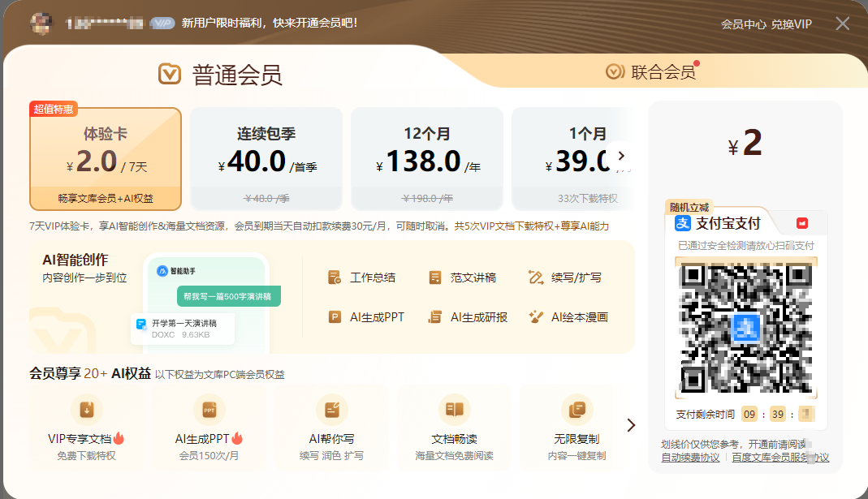Click the 支付剩余时间 countdown minutes 09
The width and height of the screenshot is (868, 499).
point(749,415)
